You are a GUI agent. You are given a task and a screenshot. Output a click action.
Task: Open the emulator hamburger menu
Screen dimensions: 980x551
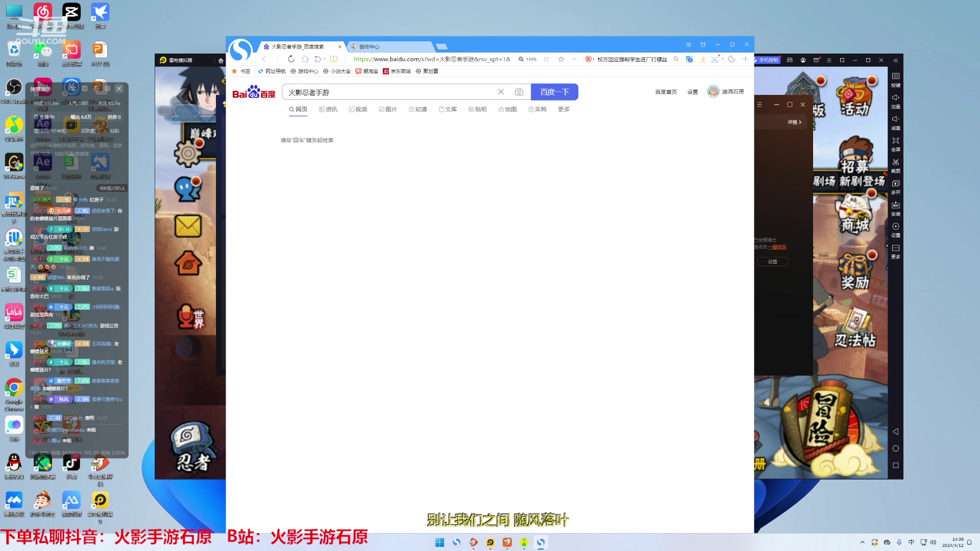click(829, 60)
